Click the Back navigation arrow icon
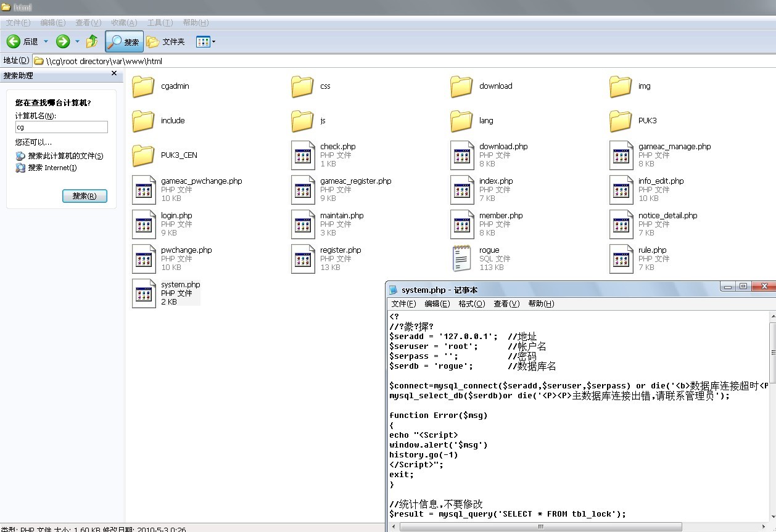776x532 pixels. point(14,41)
